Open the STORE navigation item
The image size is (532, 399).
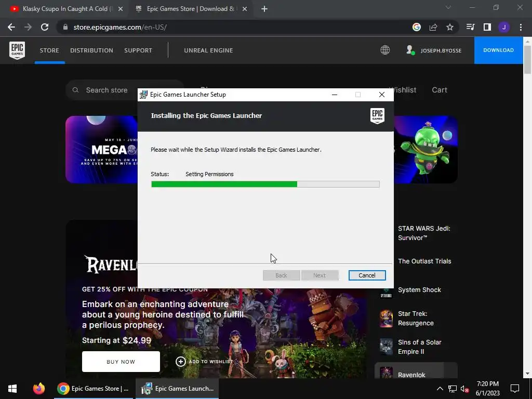pos(49,50)
